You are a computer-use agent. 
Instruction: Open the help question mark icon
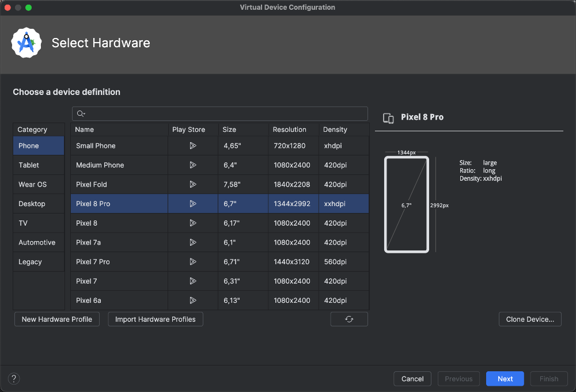coord(14,379)
